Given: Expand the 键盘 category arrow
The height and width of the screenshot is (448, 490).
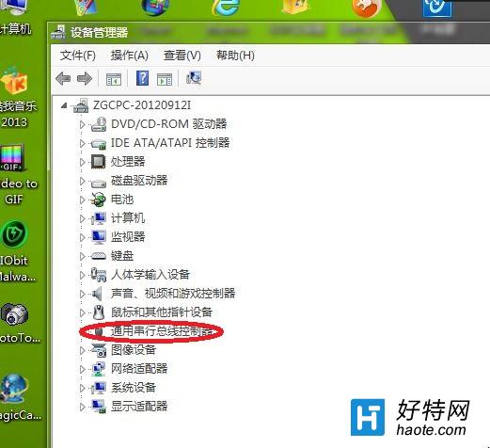Looking at the screenshot, I should point(83,256).
